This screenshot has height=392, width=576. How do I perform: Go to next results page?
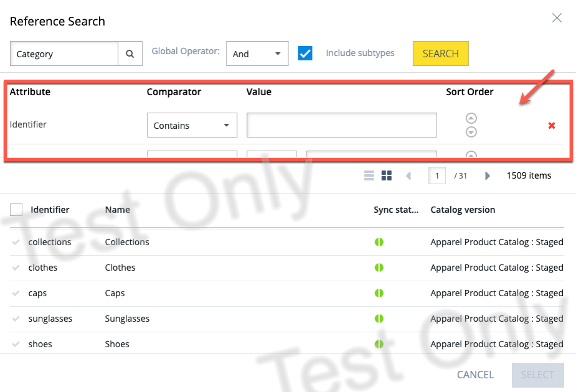pos(487,175)
